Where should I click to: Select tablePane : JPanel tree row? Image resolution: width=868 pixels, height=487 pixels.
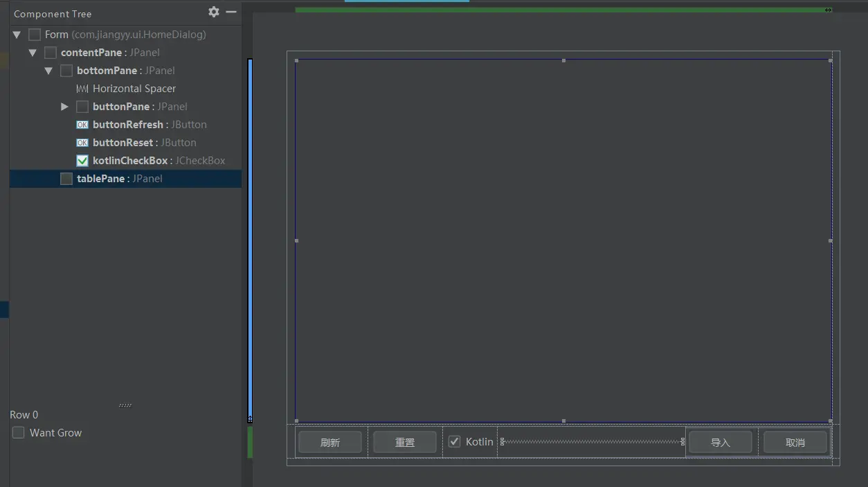[126, 179]
